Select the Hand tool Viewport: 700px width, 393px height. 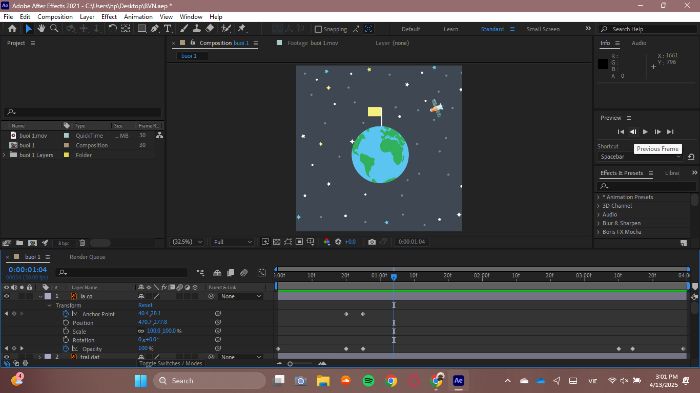pyautogui.click(x=41, y=29)
